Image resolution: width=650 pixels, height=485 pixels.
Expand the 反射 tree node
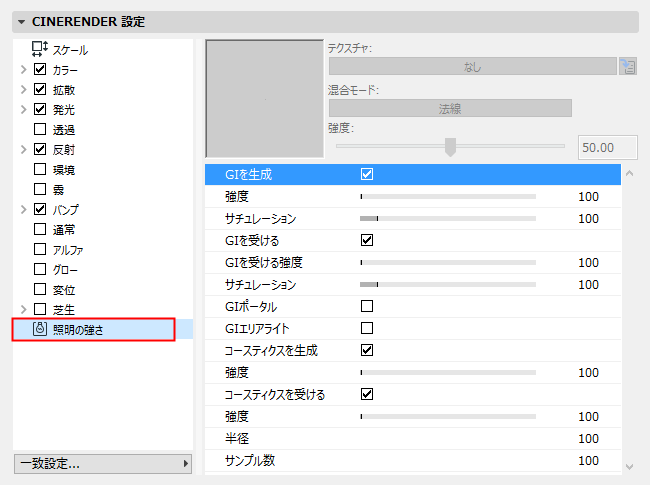[x=24, y=149]
